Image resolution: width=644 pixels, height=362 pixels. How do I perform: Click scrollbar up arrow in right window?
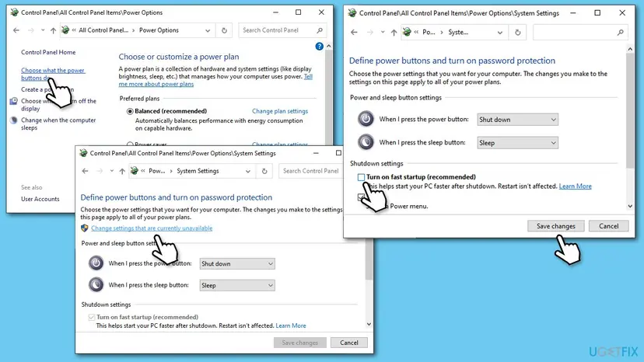(x=630, y=49)
